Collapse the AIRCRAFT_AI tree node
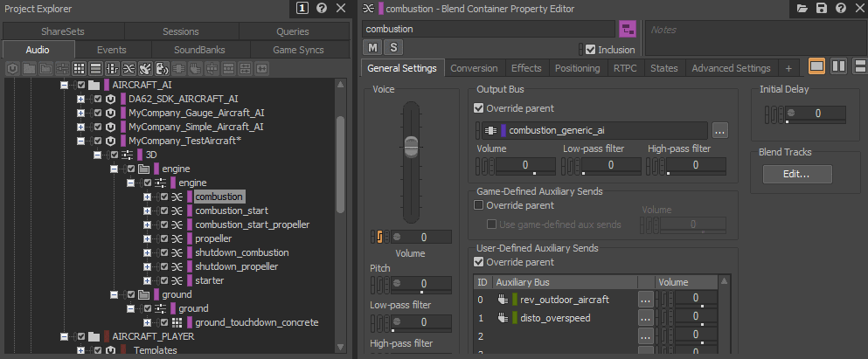868x359 pixels. tap(66, 86)
